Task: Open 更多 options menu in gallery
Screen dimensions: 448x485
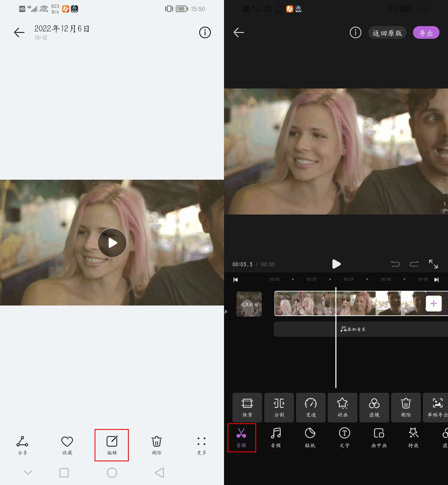Action: click(201, 445)
